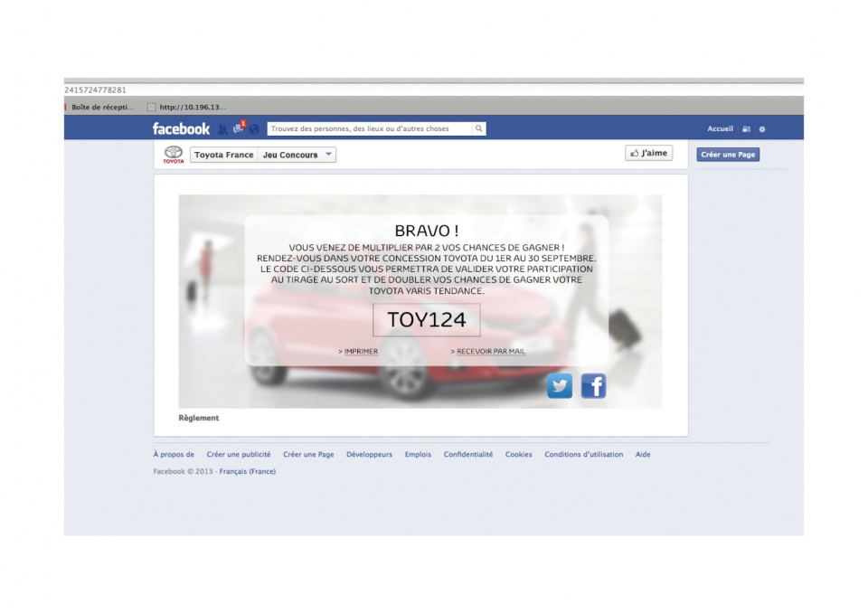868x614 pixels.
Task: Open the notifications globe icon
Action: 254,129
